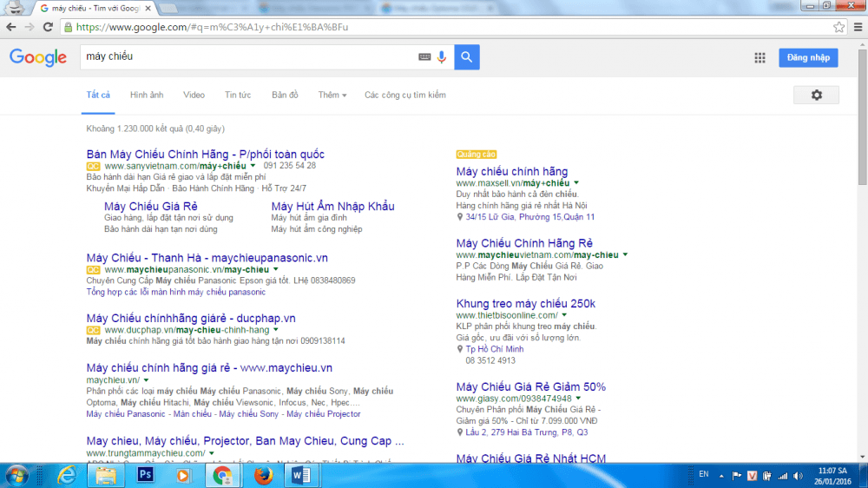
Task: Switch to the 'Hình ảnh' tab
Action: 147,96
